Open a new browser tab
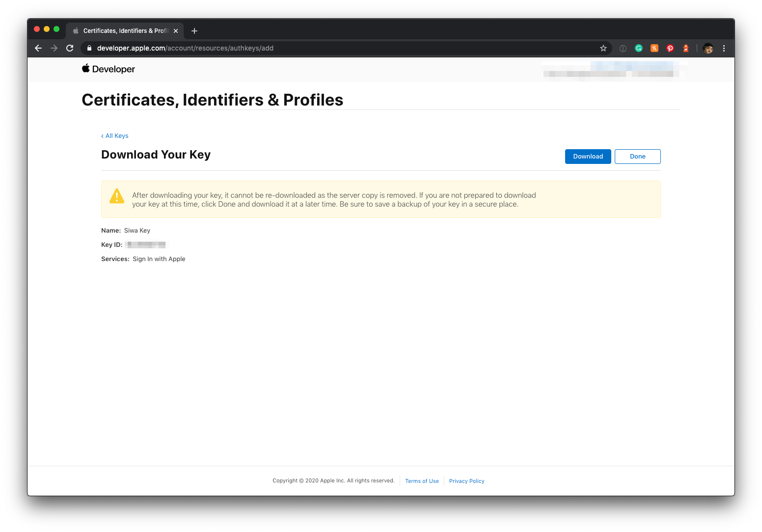The height and width of the screenshot is (532, 762). (x=194, y=31)
